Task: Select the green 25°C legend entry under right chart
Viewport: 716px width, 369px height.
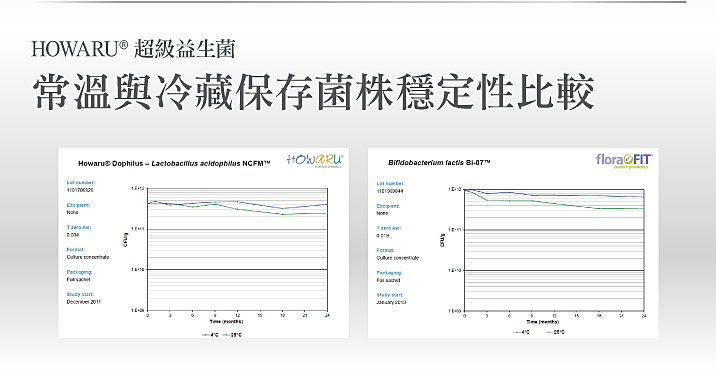Action: coord(555,332)
